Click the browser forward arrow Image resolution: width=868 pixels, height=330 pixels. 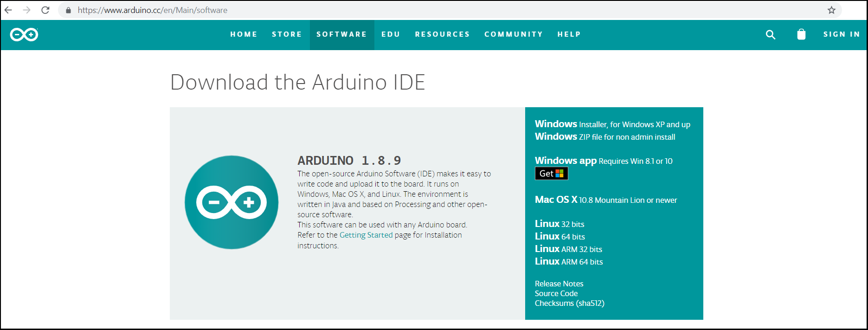[x=26, y=10]
